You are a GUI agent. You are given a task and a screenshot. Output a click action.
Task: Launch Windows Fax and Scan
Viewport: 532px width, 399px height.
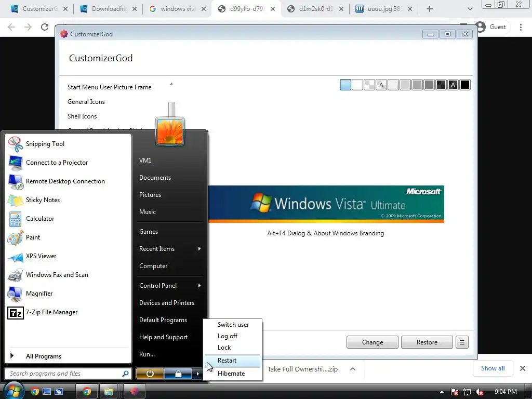click(68, 274)
